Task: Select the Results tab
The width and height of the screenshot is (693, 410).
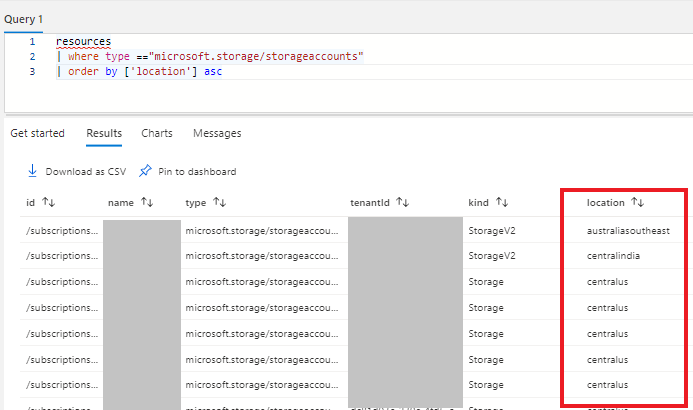Action: click(104, 133)
